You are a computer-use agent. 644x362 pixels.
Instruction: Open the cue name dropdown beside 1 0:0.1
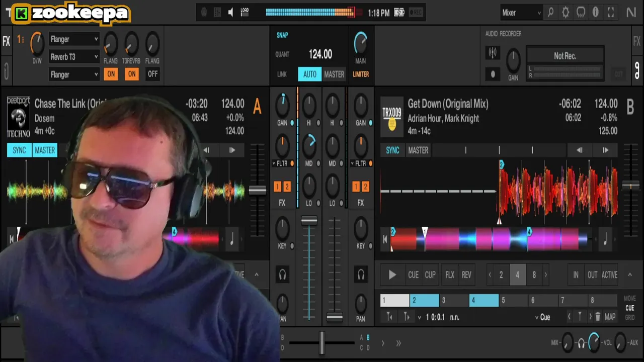[x=420, y=317]
